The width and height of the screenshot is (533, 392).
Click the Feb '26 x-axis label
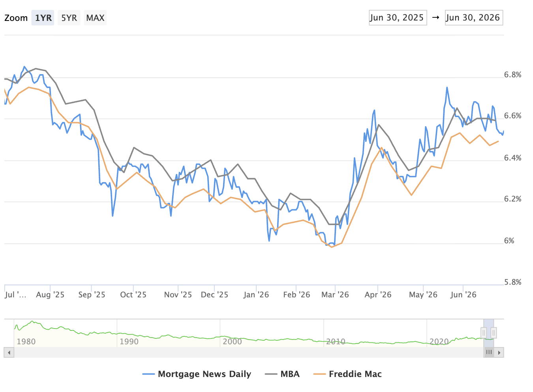click(297, 295)
